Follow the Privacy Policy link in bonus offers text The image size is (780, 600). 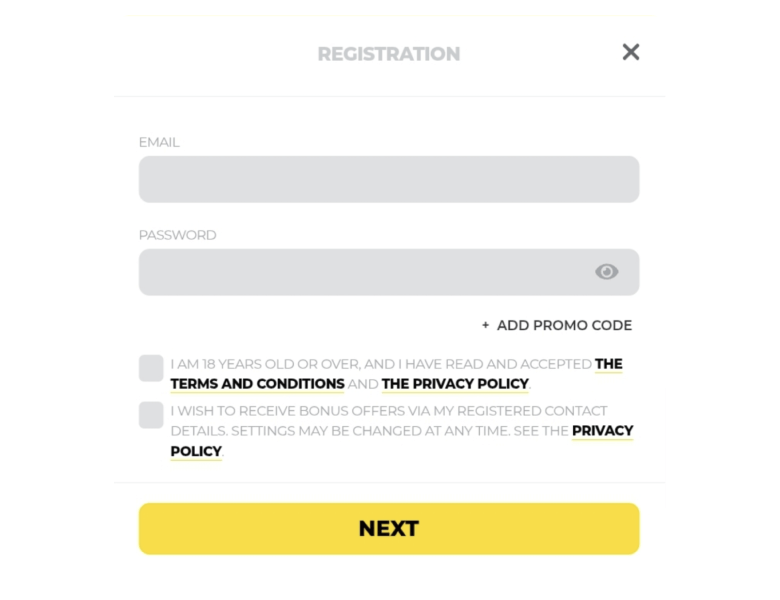coord(602,431)
